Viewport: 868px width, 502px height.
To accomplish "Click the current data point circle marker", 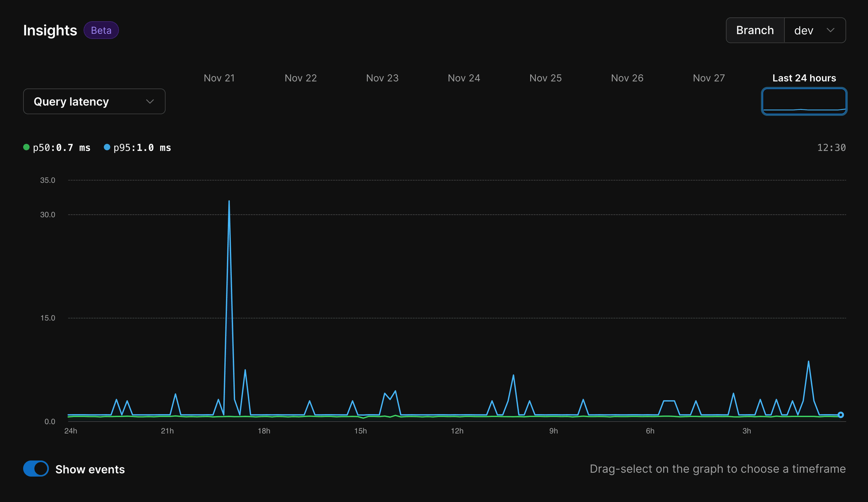I will coord(841,415).
